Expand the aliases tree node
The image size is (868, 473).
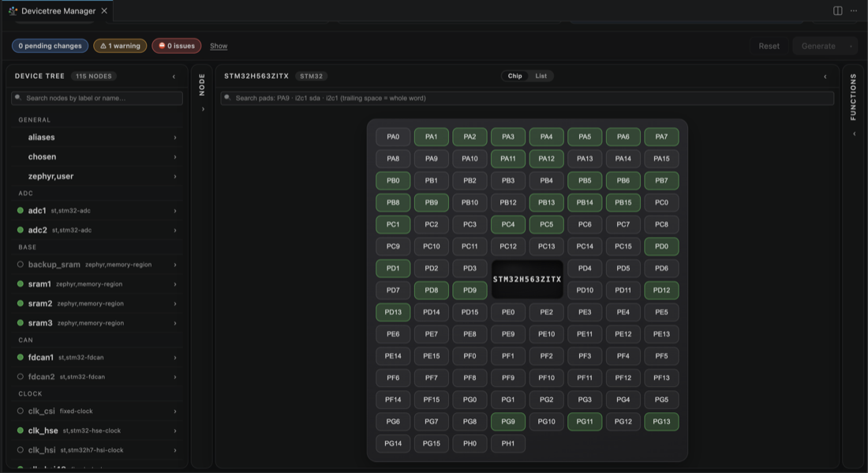tap(97, 137)
